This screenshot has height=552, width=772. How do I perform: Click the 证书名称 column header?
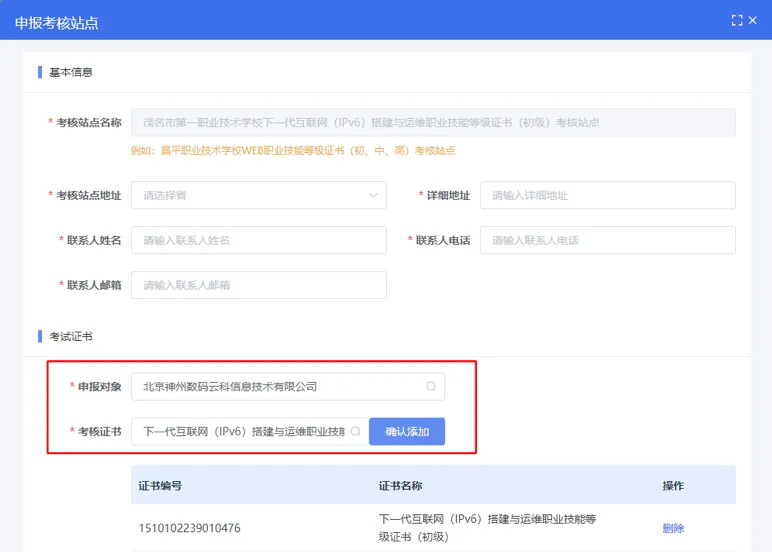pos(400,486)
